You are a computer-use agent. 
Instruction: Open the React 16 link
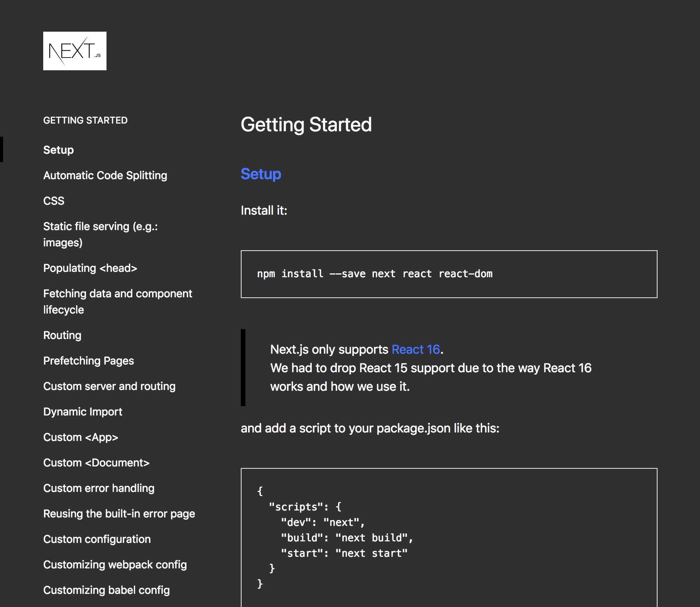coord(415,349)
